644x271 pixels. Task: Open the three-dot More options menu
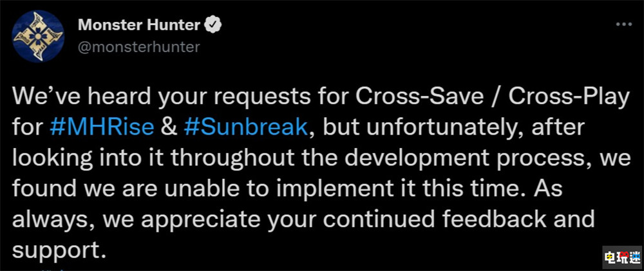pos(624,24)
